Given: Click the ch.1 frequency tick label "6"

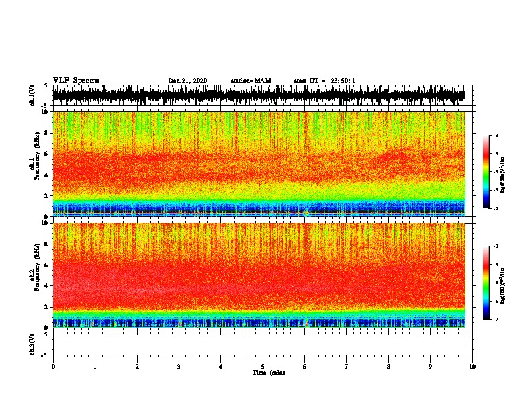Looking at the screenshot, I should (x=46, y=154).
